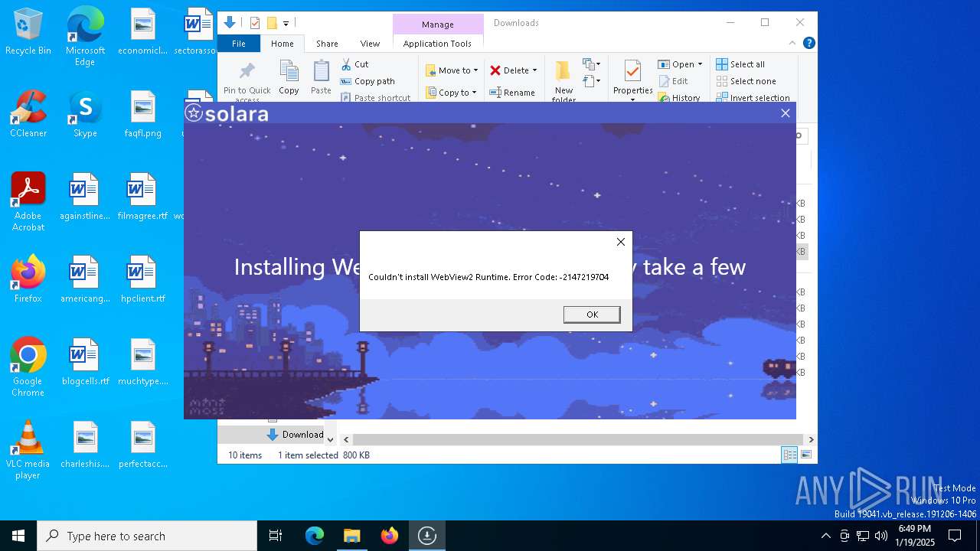Select the Microsoft Edge desktop shortcut

[x=85, y=37]
